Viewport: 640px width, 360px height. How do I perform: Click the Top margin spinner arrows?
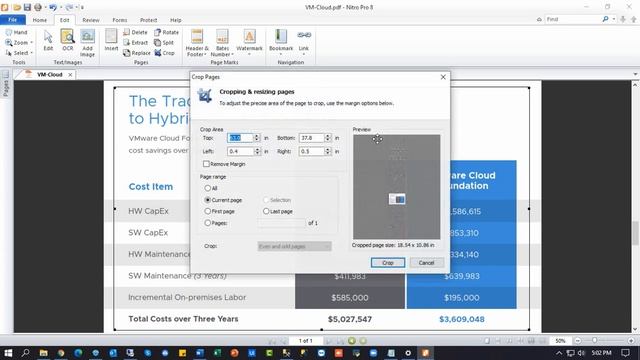[257, 138]
